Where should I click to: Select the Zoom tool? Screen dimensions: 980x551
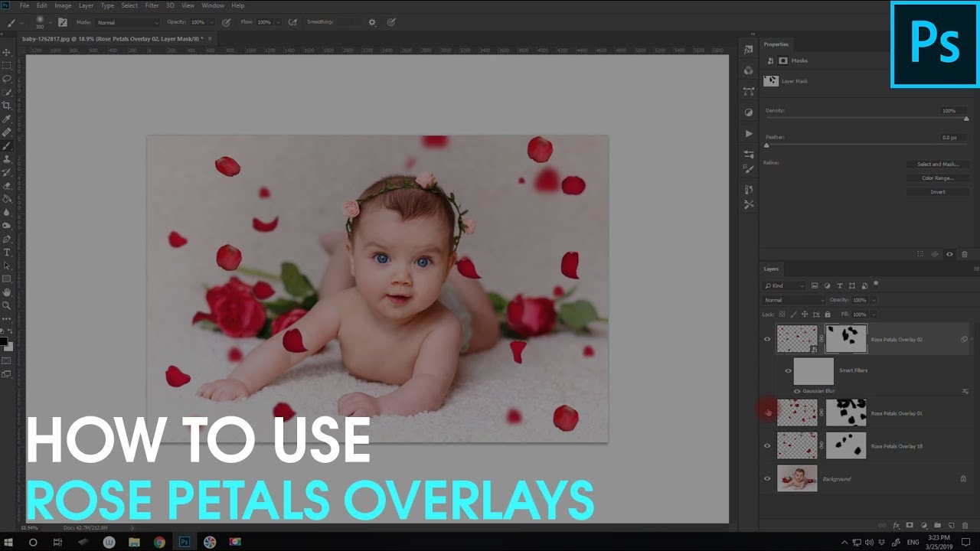[x=7, y=305]
